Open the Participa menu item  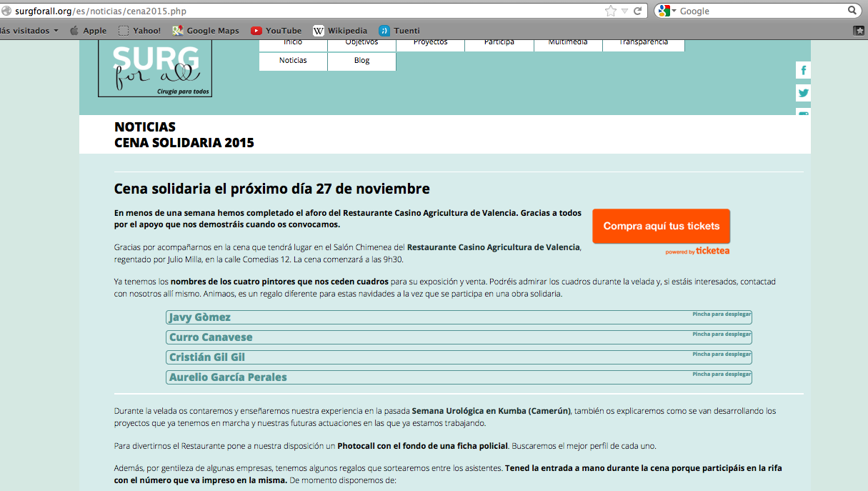[x=499, y=44]
